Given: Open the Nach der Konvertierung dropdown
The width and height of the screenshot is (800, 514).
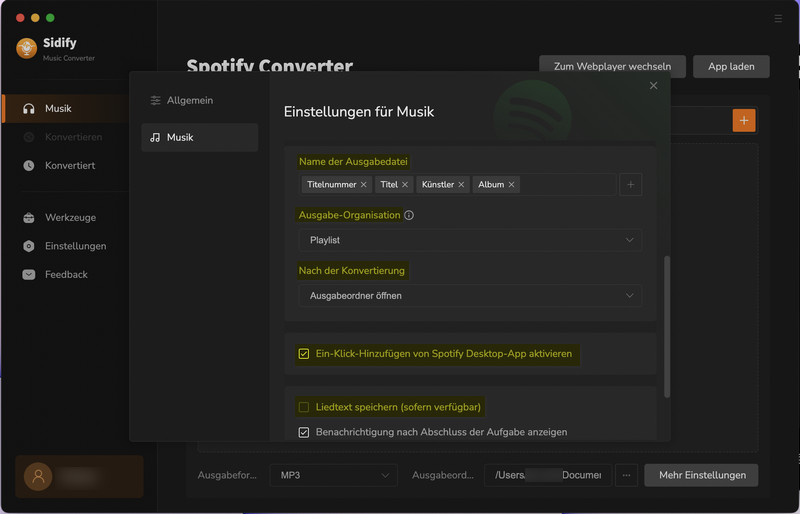Looking at the screenshot, I should tap(470, 296).
